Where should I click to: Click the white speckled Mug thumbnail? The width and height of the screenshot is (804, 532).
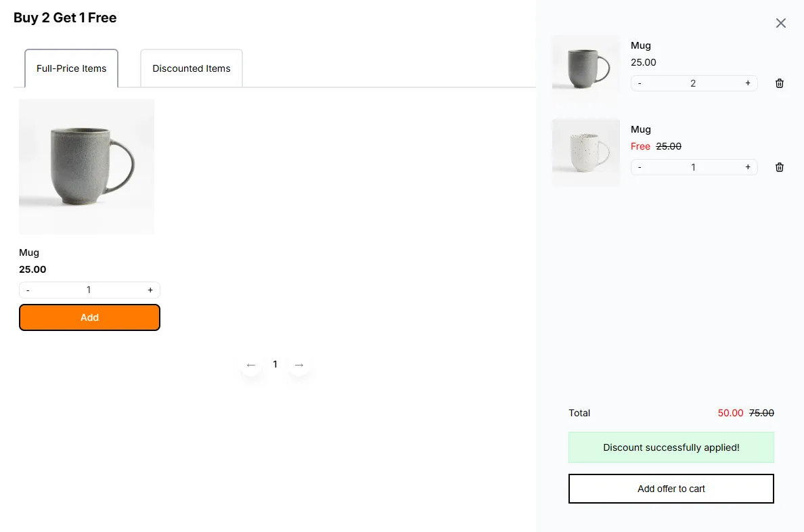point(586,153)
